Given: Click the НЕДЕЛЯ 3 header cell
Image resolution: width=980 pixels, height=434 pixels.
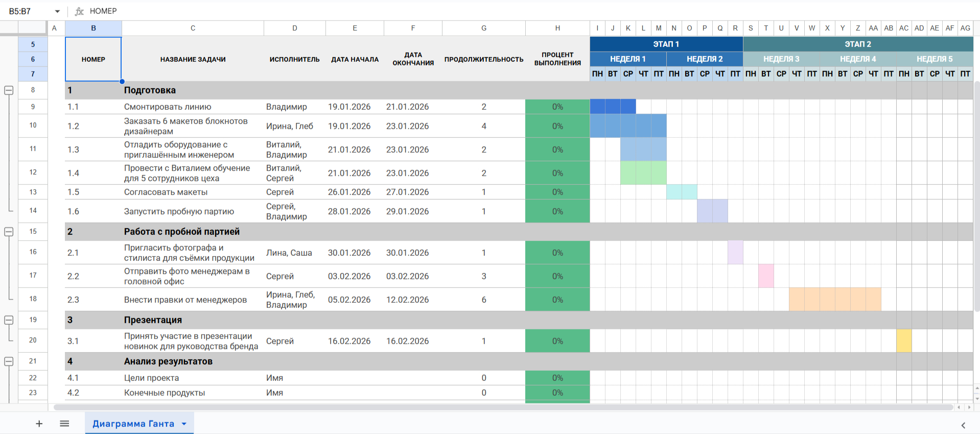Looking at the screenshot, I should tap(781, 59).
